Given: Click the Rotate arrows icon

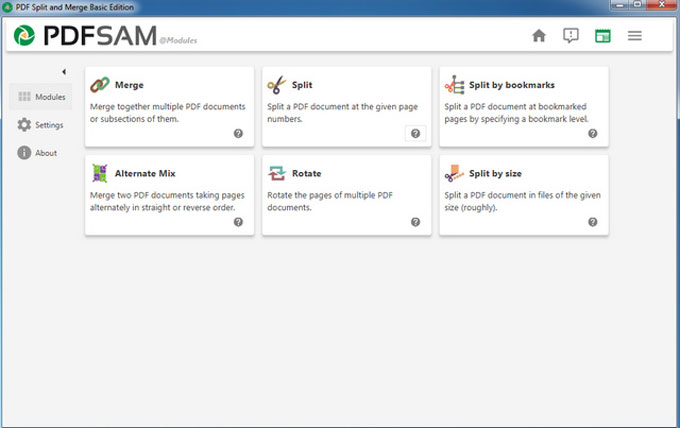Looking at the screenshot, I should 277,173.
